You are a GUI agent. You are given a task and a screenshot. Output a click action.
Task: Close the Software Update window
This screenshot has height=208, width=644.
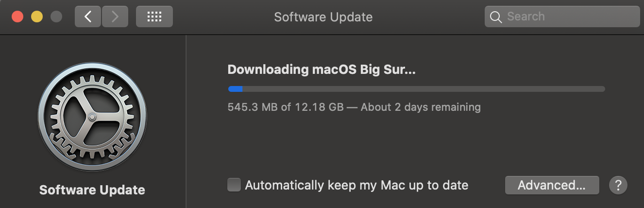[x=18, y=17]
